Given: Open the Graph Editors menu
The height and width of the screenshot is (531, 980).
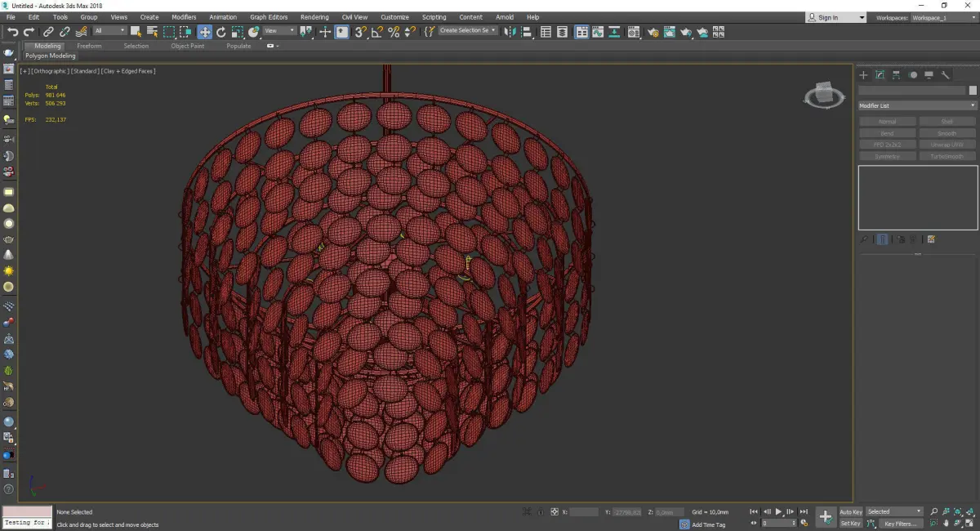Looking at the screenshot, I should click(269, 17).
